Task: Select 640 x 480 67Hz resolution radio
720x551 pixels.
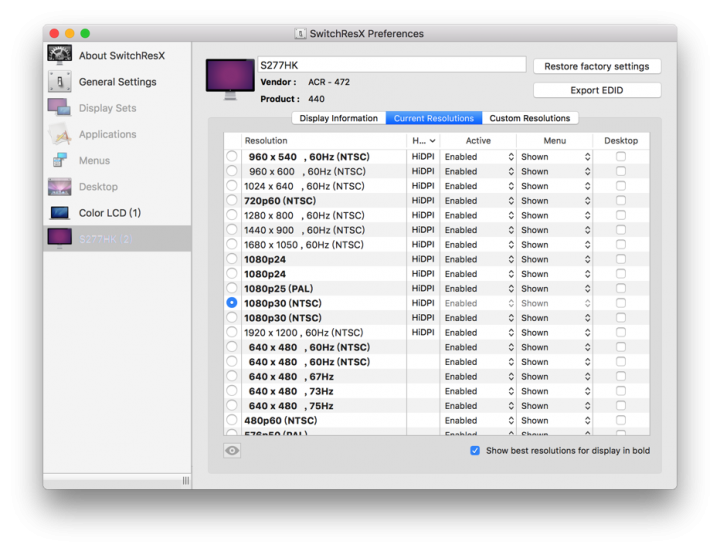Action: pyautogui.click(x=232, y=376)
